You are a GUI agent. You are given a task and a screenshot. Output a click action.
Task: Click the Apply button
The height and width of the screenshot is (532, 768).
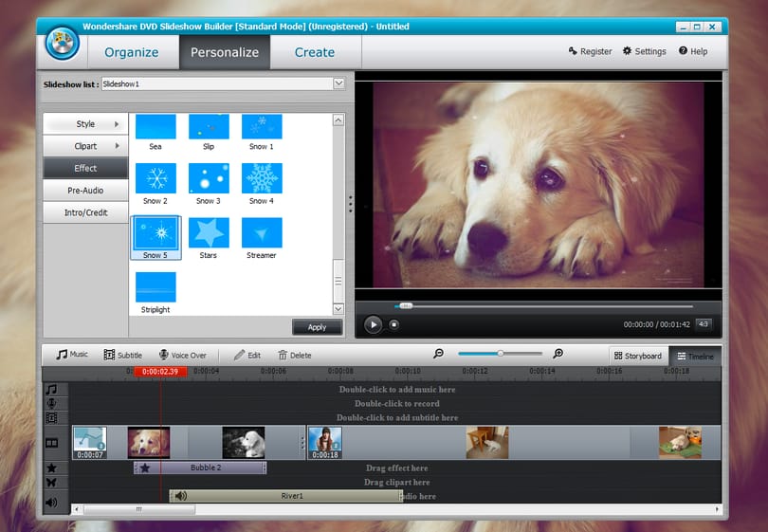click(318, 327)
